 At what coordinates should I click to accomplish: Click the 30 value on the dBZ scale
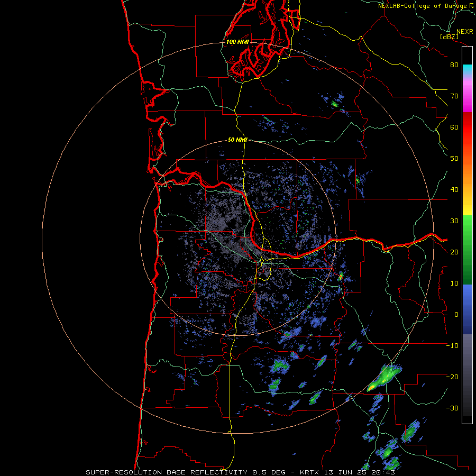click(x=454, y=221)
